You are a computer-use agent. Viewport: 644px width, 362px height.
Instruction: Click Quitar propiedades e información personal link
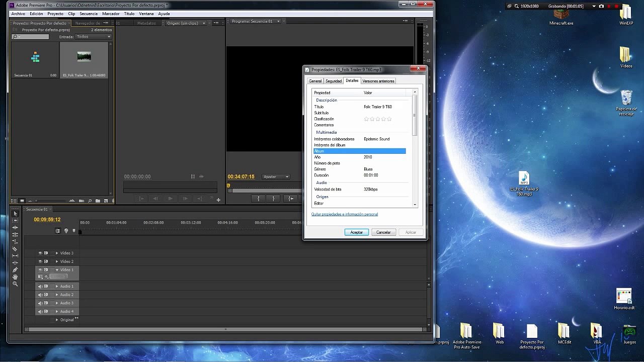click(x=345, y=214)
